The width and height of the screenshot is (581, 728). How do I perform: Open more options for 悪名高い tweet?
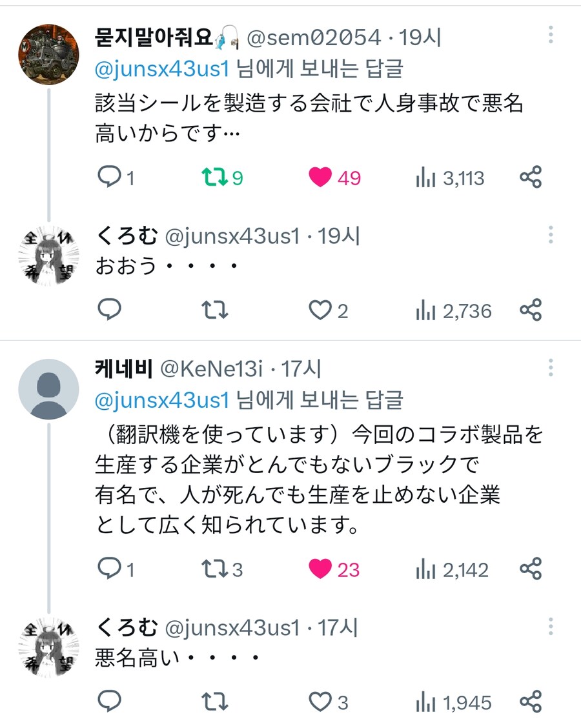[551, 626]
